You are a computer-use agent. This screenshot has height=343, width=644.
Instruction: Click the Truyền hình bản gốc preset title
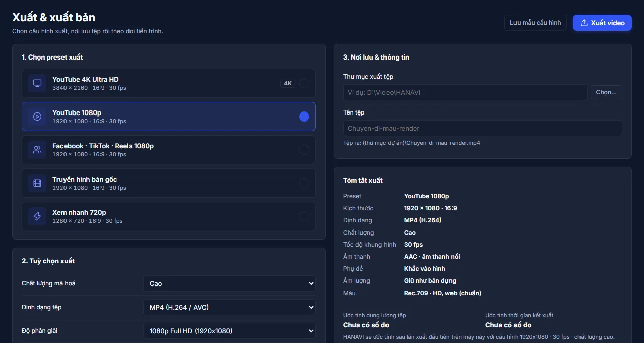point(85,179)
